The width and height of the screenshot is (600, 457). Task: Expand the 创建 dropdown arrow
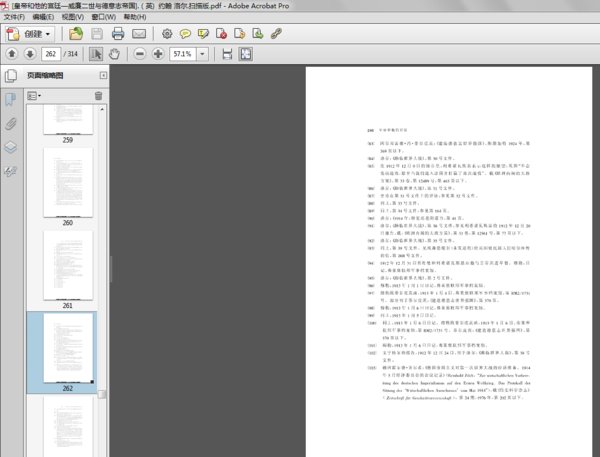(48, 34)
